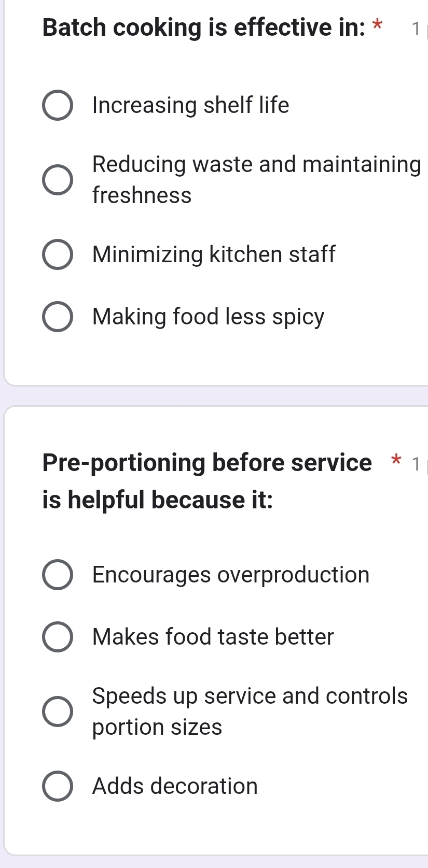
Task: Click the 'Encourages overproduction' option text
Action: coord(231,575)
